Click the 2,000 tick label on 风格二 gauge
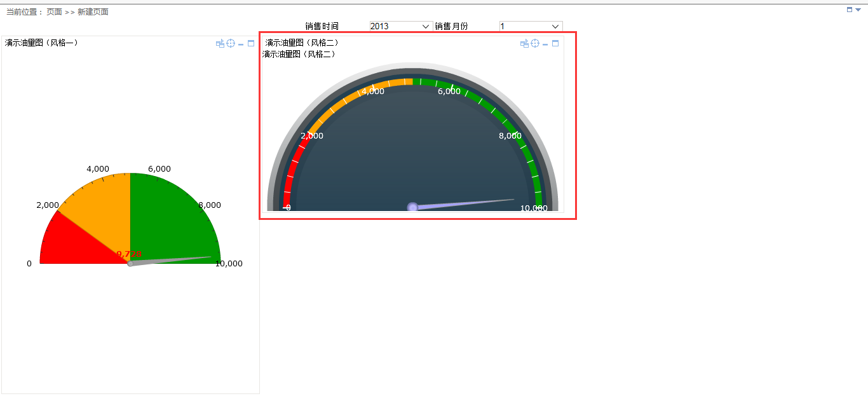868x396 pixels. (x=312, y=136)
